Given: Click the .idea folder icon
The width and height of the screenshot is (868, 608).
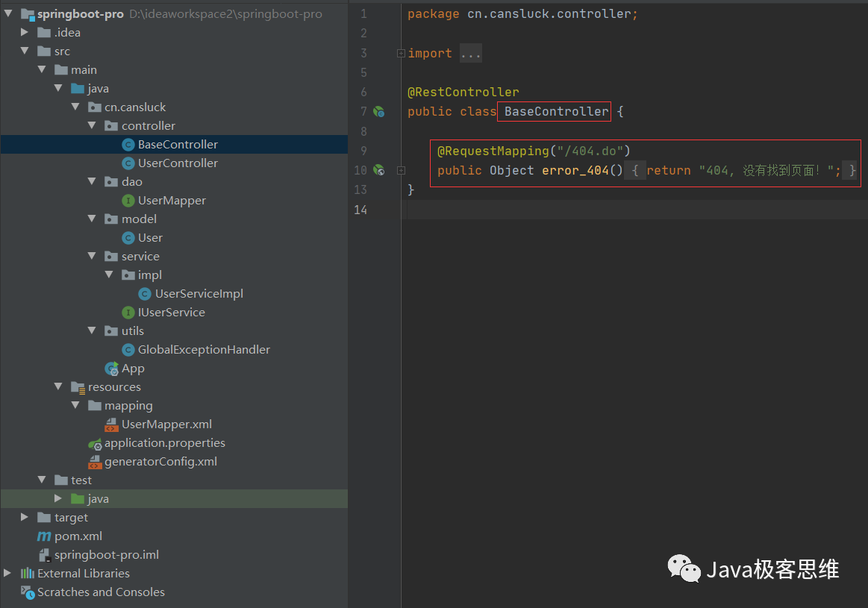Looking at the screenshot, I should tap(44, 33).
